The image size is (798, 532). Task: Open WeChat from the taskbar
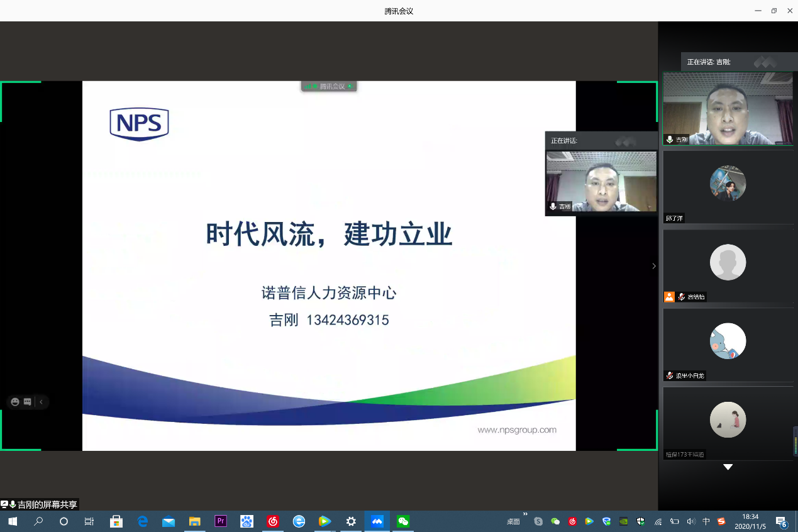point(403,521)
